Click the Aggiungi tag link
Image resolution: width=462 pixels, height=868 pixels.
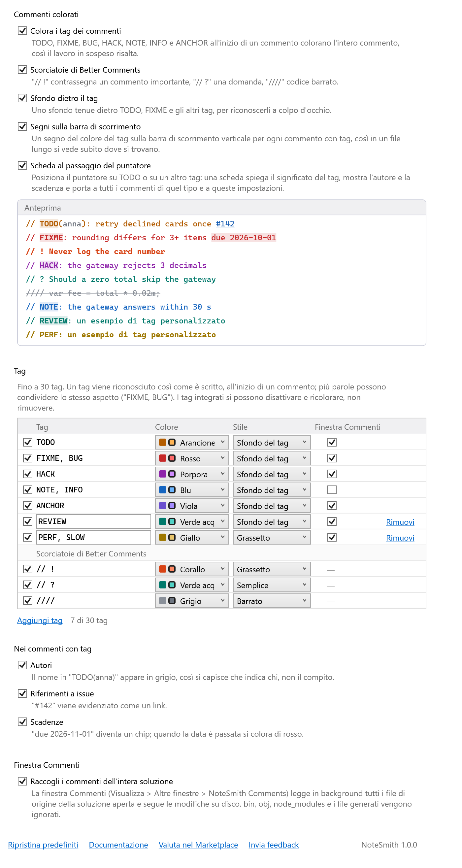click(x=40, y=620)
